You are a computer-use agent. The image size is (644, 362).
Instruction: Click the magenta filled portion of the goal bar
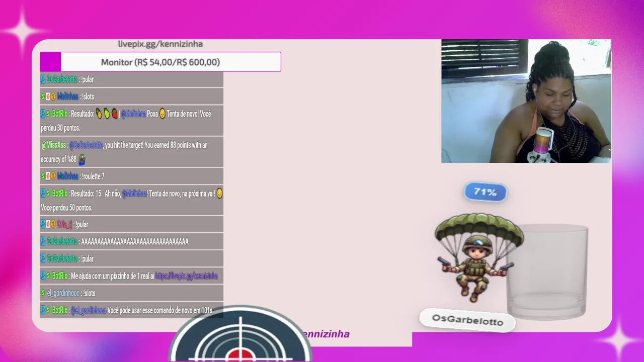(x=50, y=62)
